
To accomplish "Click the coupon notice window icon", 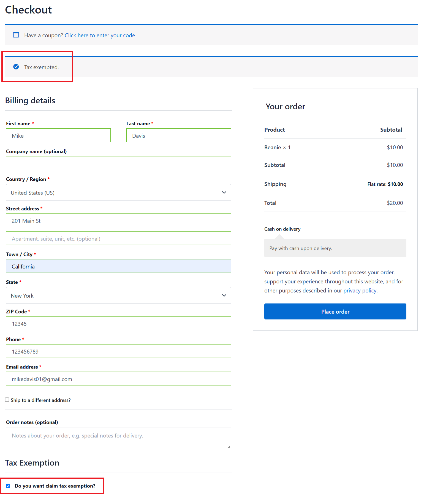I will [x=16, y=35].
